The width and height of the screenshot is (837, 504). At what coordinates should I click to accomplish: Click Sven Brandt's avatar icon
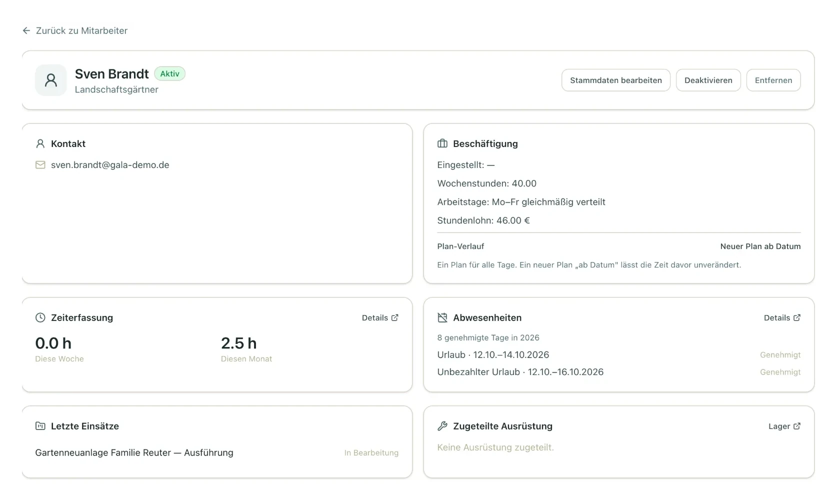pos(51,80)
